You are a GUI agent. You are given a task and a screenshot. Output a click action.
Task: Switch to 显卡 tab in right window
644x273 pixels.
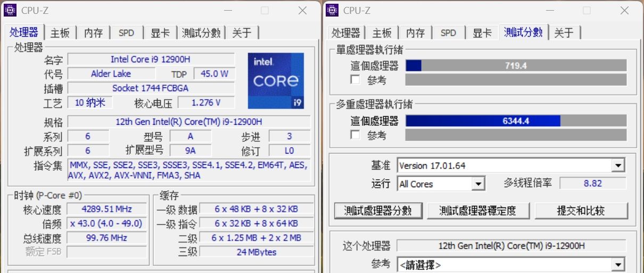[482, 33]
